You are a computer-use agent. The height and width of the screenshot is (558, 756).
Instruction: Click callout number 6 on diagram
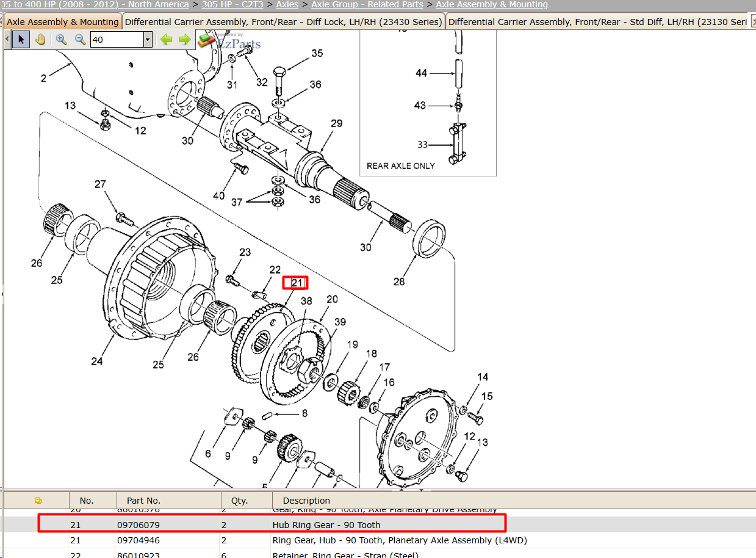(x=208, y=454)
